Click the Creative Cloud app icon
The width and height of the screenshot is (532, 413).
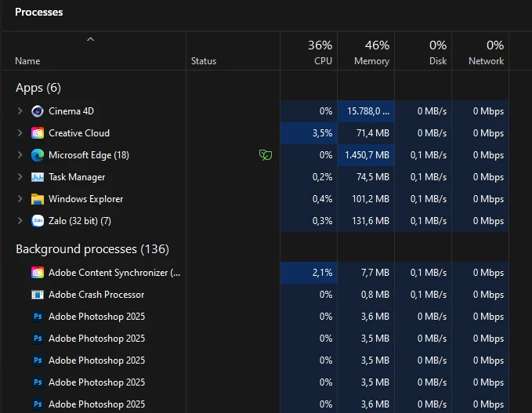pos(38,133)
